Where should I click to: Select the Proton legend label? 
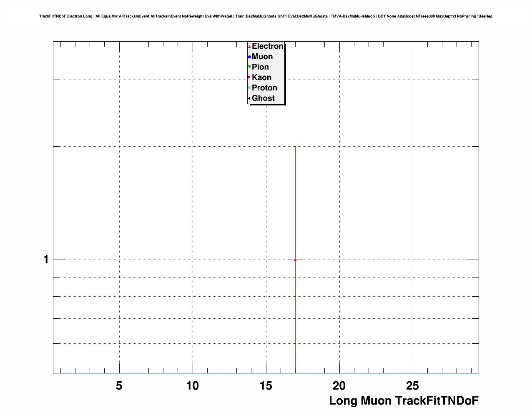(x=265, y=88)
